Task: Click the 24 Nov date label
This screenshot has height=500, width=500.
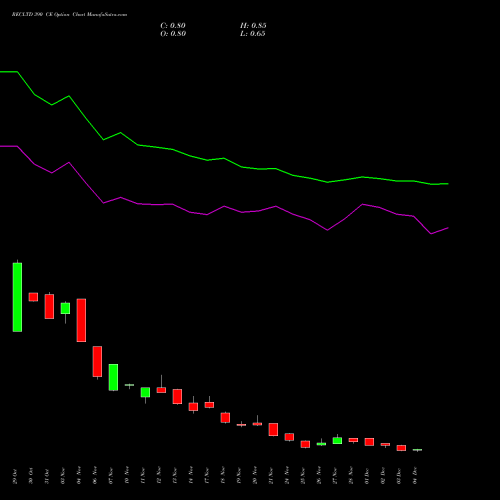Action: (x=287, y=476)
